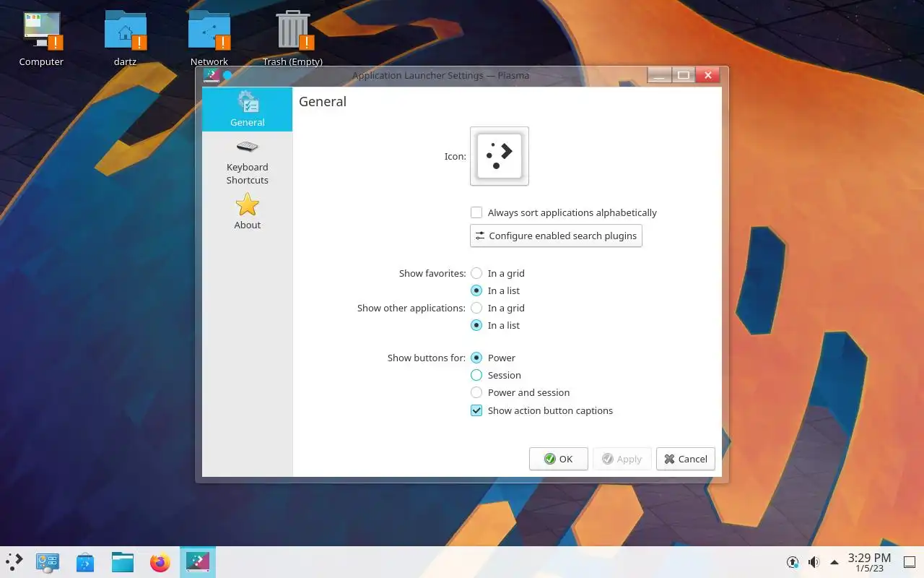Open the clock showing 3:29 PM
924x578 pixels.
[869, 562]
